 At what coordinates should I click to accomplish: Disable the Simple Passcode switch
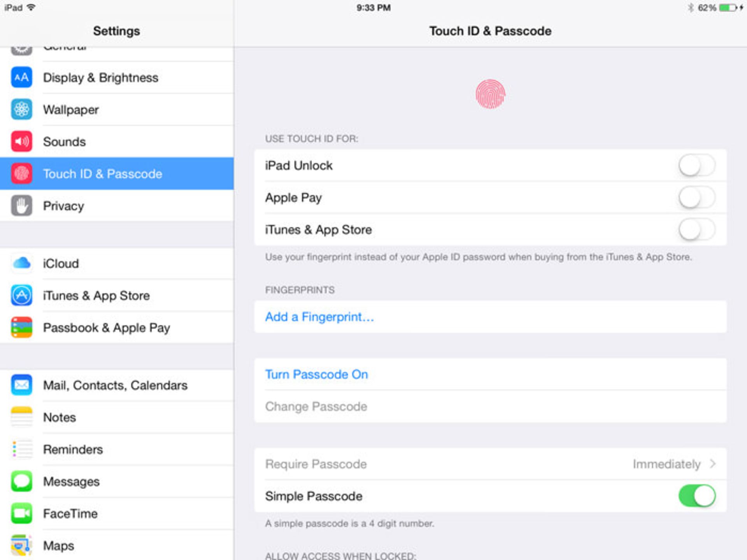pyautogui.click(x=696, y=496)
